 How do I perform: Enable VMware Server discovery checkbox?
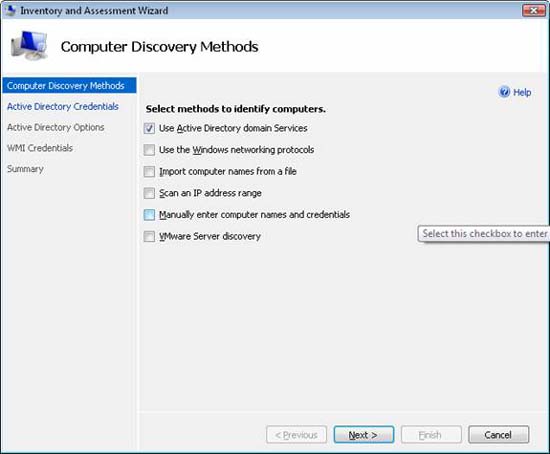pos(149,236)
